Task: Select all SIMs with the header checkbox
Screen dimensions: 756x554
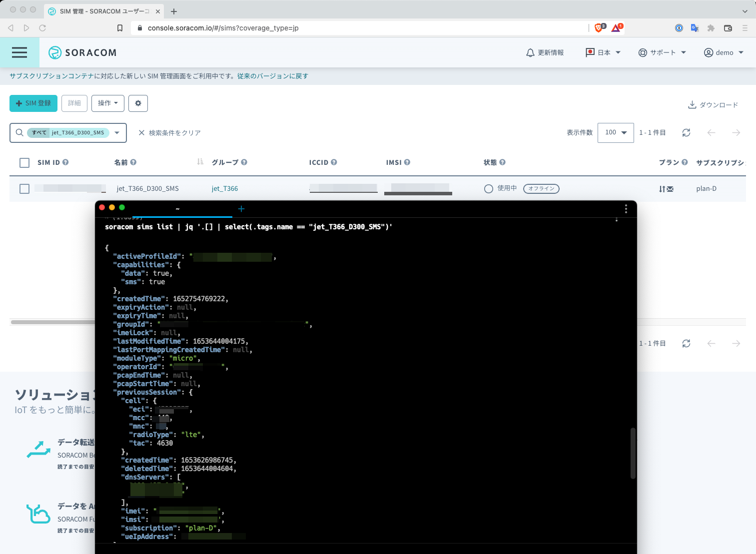Action: click(24, 162)
